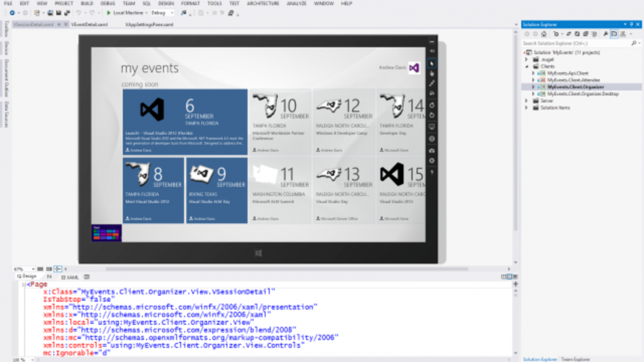
Task: Click Save All icon in main toolbar
Action: tap(67, 13)
